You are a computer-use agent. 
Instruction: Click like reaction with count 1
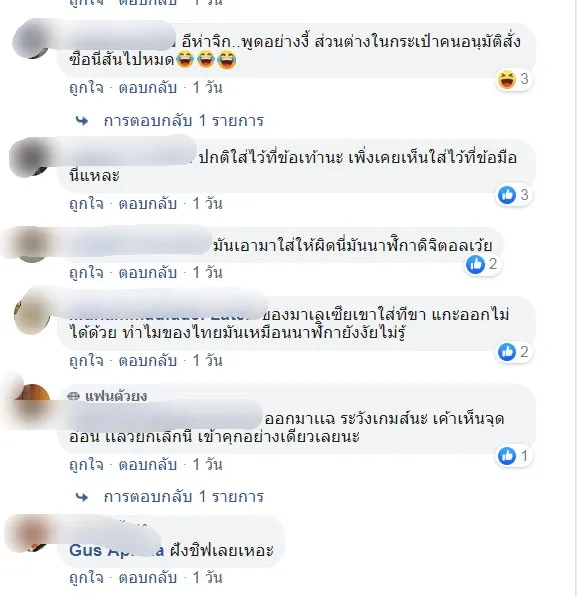[507, 456]
